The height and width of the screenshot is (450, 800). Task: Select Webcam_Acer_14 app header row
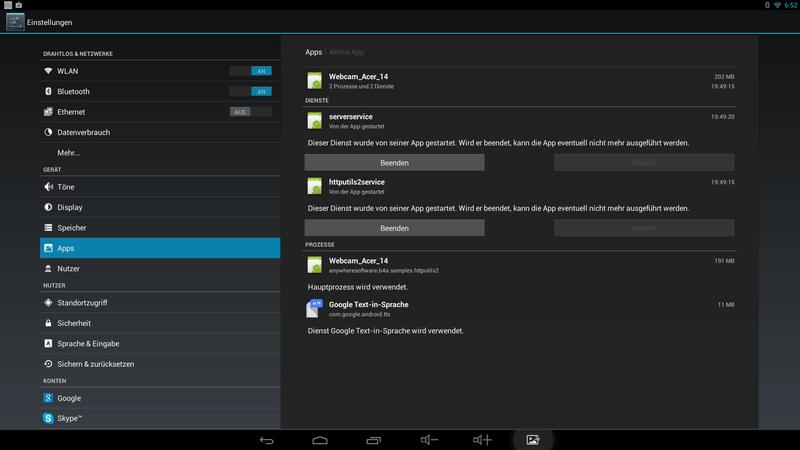[520, 81]
